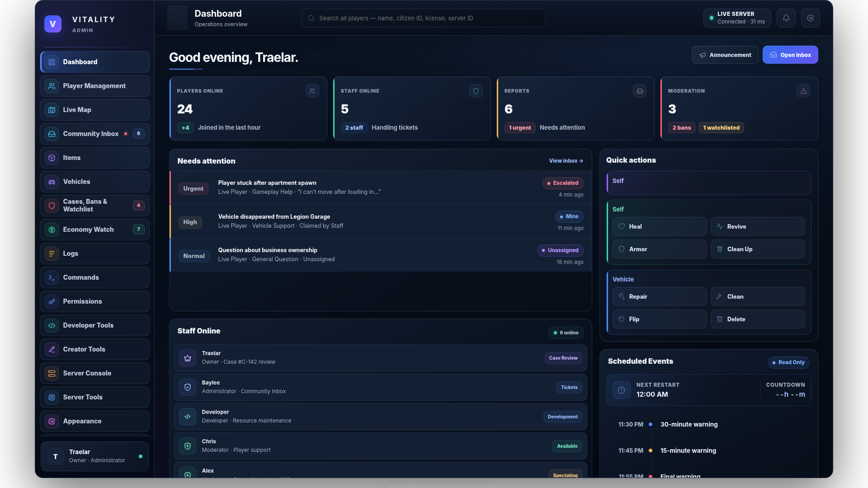Click the Announcement button

tap(725, 55)
